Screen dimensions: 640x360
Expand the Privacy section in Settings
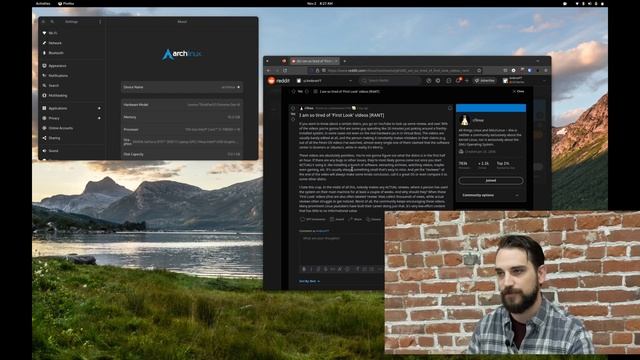coord(72,118)
